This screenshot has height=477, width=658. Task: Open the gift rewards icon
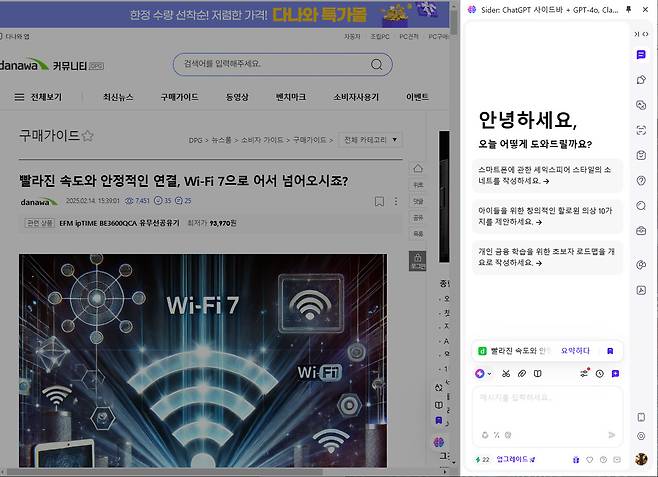576,460
